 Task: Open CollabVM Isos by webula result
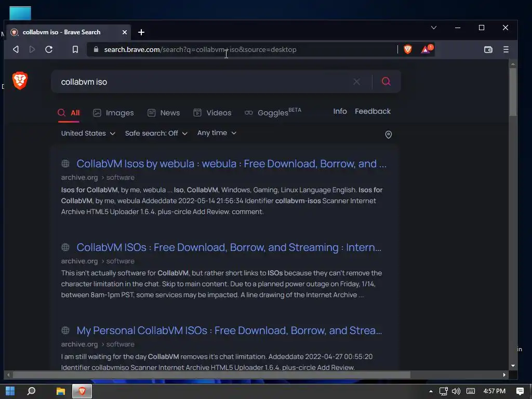(x=231, y=164)
